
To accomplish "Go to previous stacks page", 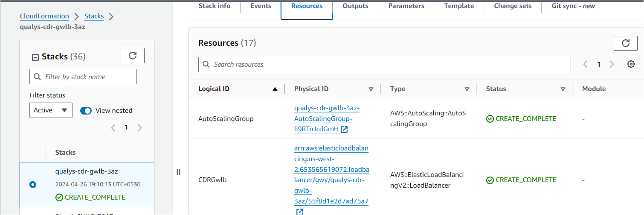I will (x=113, y=127).
